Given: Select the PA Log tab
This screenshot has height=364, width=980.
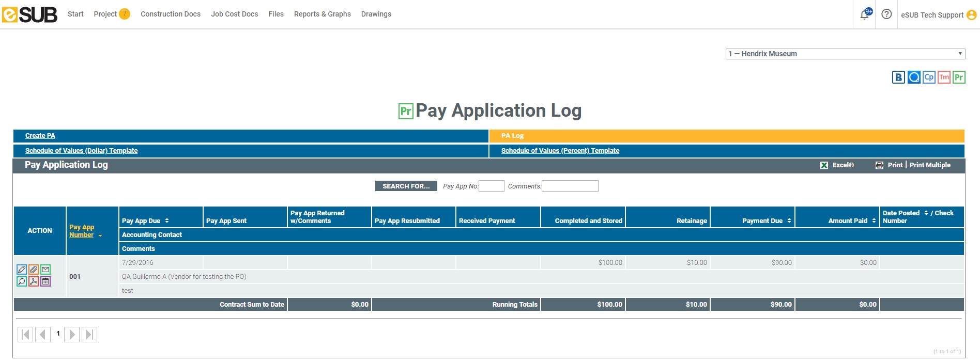Looking at the screenshot, I should click(727, 136).
